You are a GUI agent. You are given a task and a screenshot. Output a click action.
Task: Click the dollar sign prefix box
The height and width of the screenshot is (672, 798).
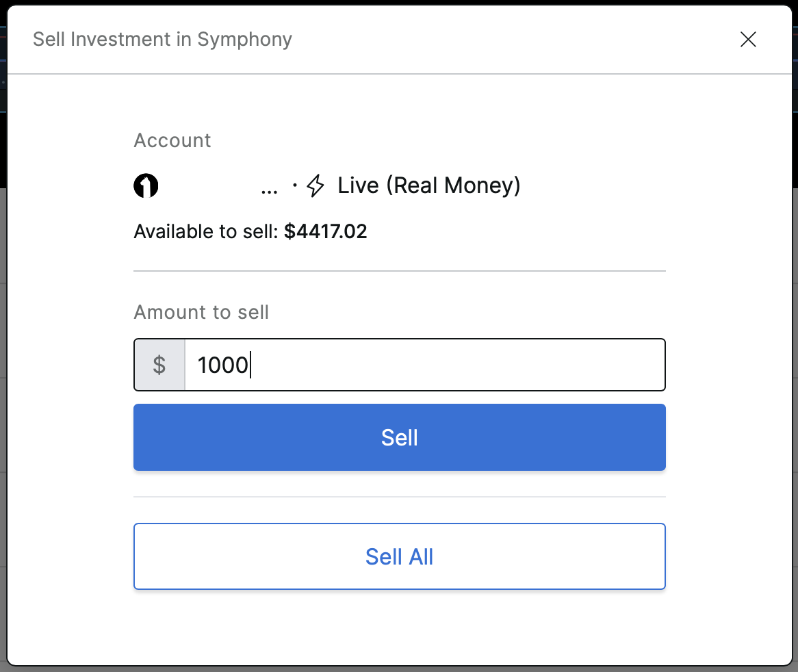pos(159,365)
